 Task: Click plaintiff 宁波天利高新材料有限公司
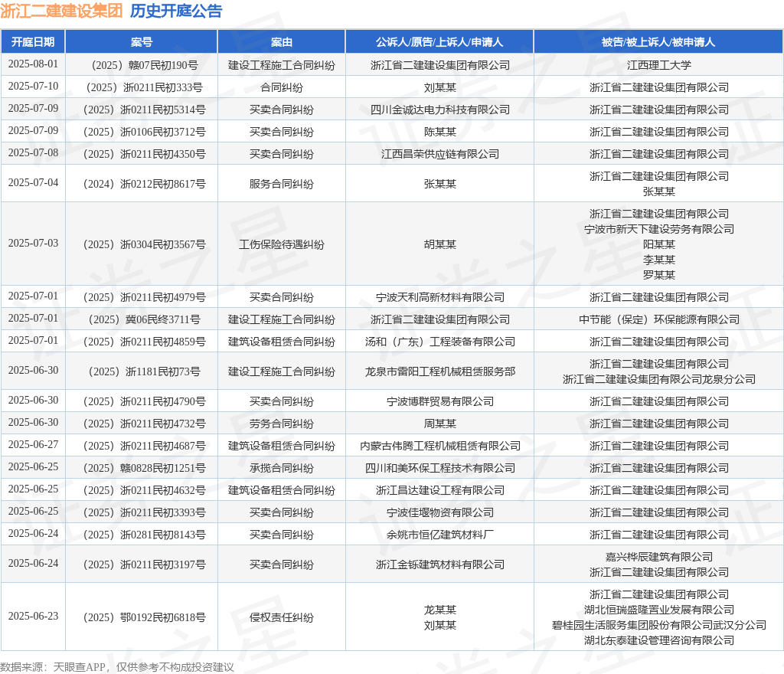440,297
